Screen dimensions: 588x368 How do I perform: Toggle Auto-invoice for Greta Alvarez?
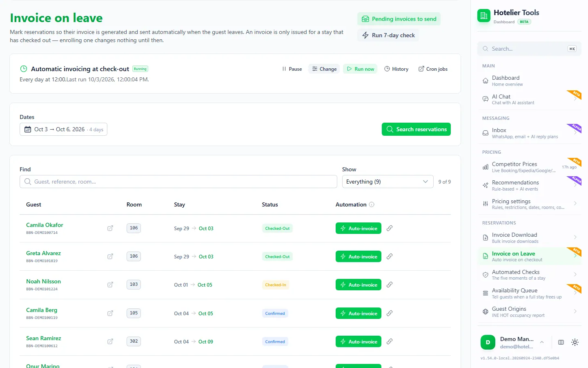pos(359,256)
